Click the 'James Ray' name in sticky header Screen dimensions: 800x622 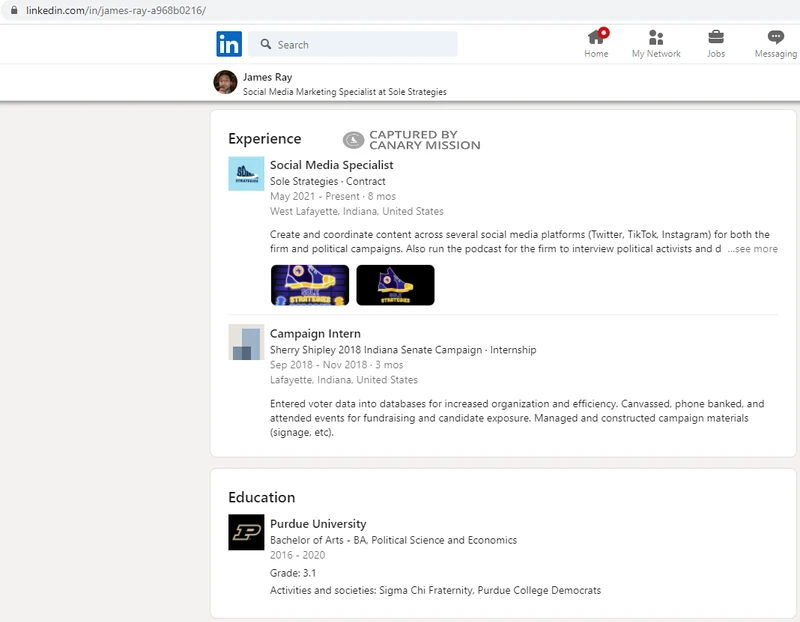pos(267,77)
